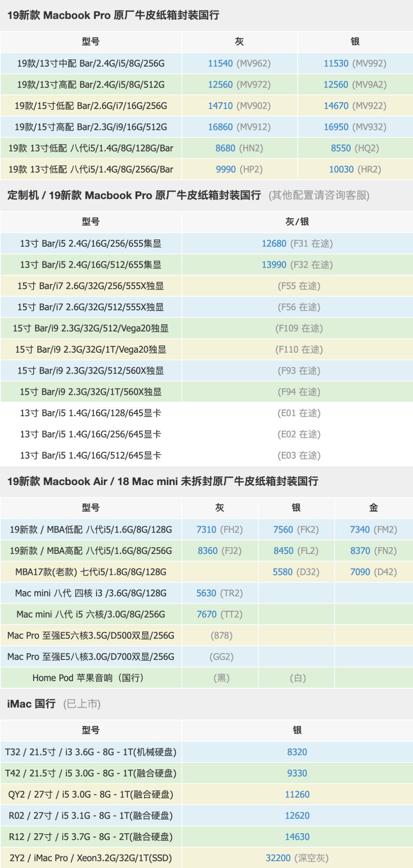Image resolution: width=413 pixels, height=868 pixels.
Task: Click the price 14670 (MV922)
Action: 355,106
